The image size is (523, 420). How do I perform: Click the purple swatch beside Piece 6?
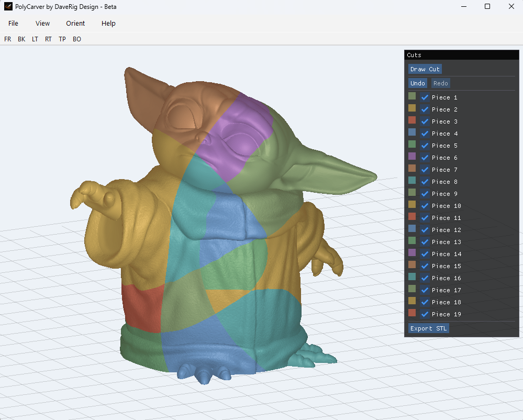[x=412, y=156]
